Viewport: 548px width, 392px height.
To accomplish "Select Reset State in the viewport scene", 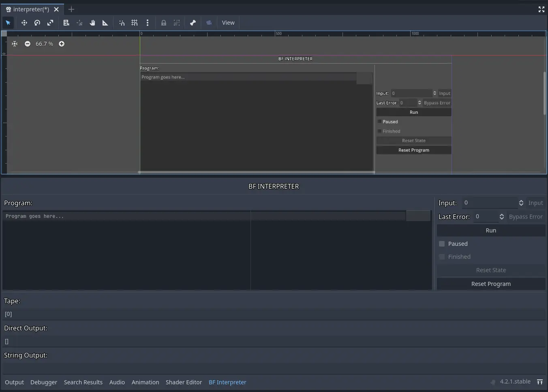I will click(x=414, y=141).
